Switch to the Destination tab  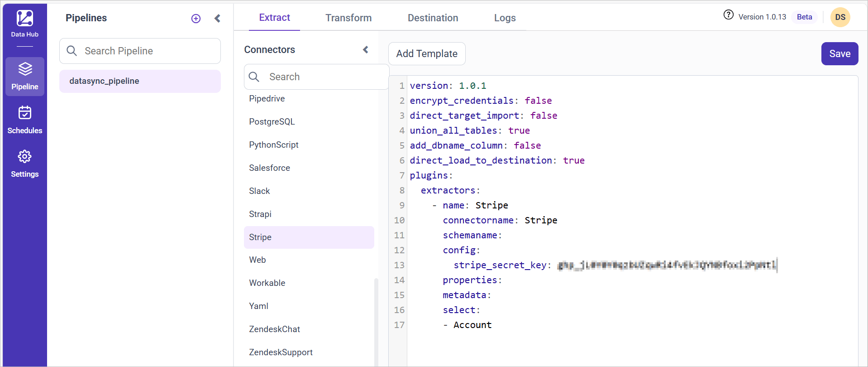click(x=433, y=18)
